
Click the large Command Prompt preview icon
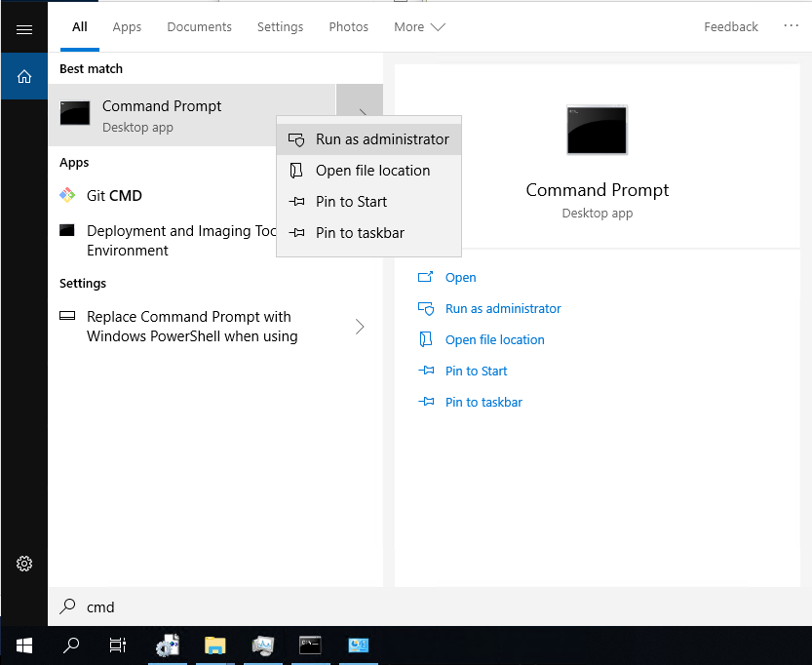[597, 130]
